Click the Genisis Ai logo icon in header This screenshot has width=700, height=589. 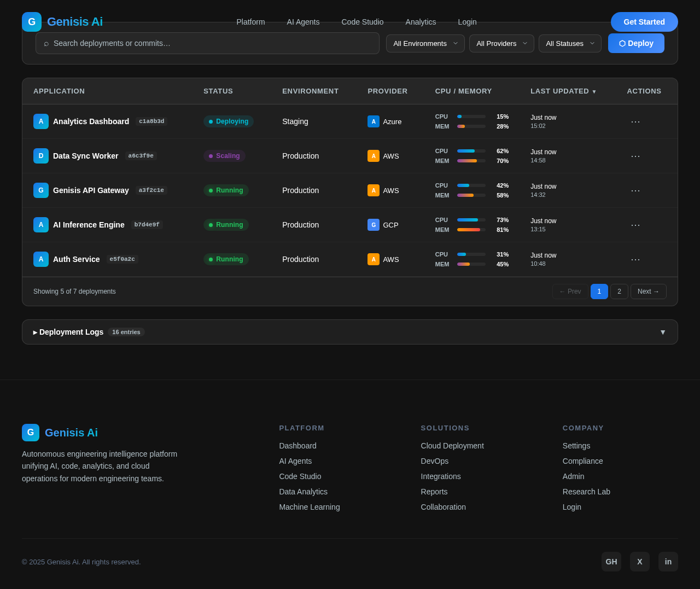(32, 22)
